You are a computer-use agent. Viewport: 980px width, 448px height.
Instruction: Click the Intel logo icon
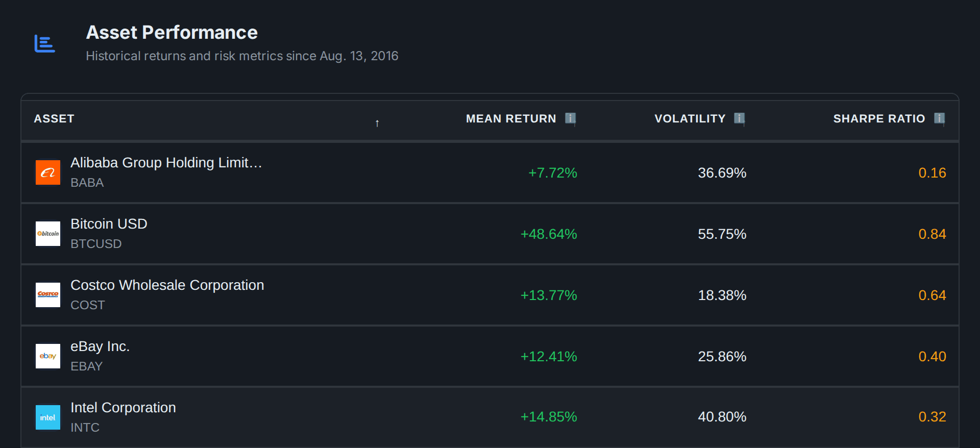[x=48, y=417]
